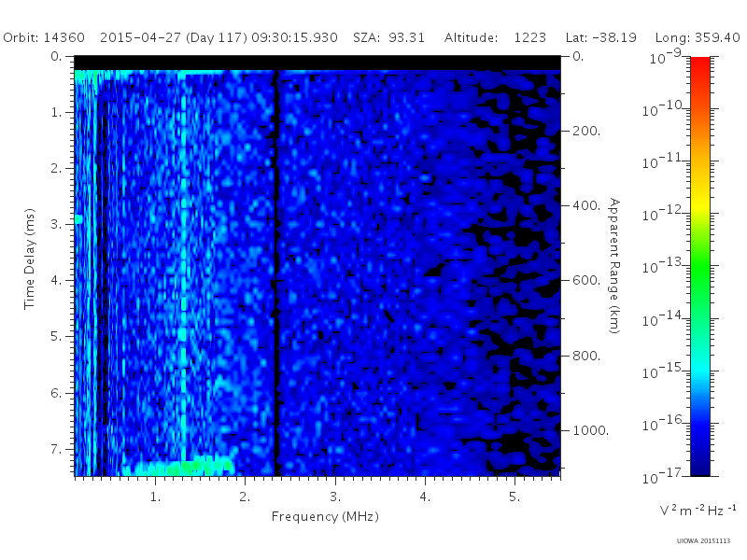Viewport: 747px width, 560px height.
Task: Click the '7.' tick label on time delay axis
Action: click(x=56, y=449)
